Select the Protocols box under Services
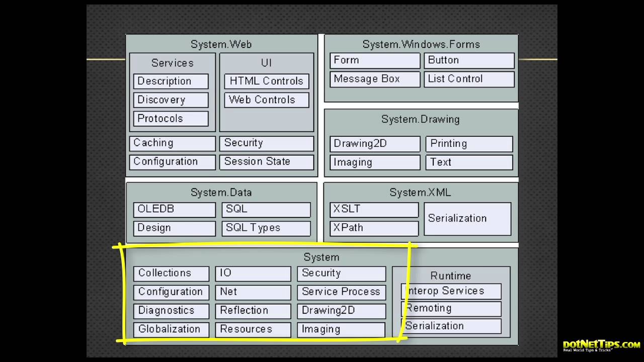The height and width of the screenshot is (362, 644). tap(171, 119)
